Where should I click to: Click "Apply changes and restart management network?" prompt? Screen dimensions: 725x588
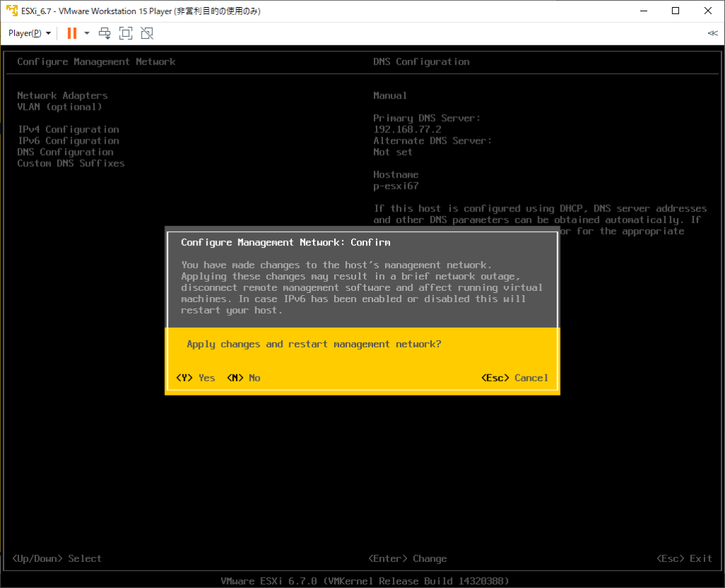(314, 344)
